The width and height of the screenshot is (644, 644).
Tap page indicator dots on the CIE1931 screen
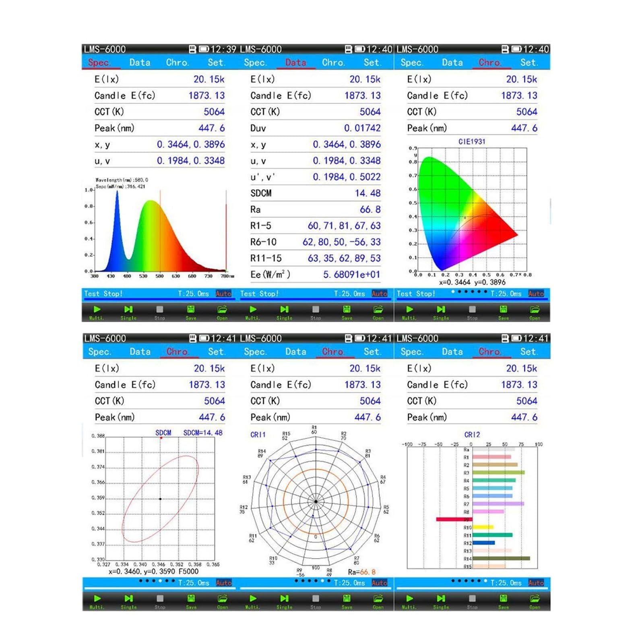click(x=469, y=291)
